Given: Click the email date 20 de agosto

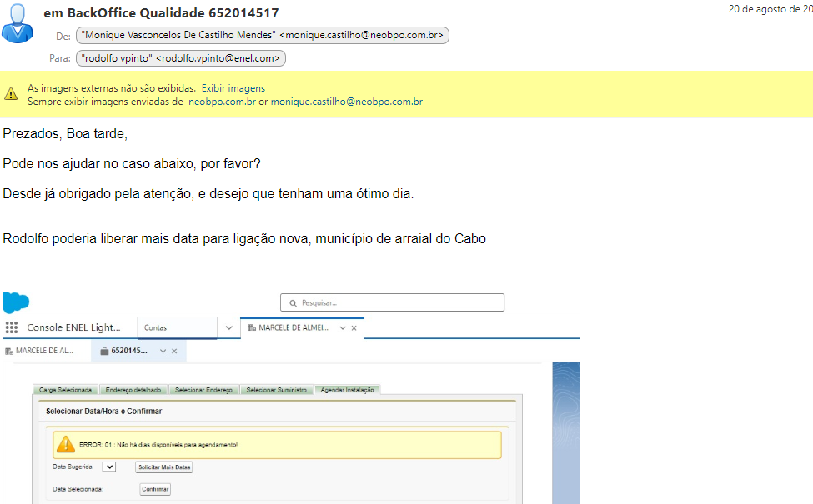Looking at the screenshot, I should pyautogui.click(x=770, y=9).
